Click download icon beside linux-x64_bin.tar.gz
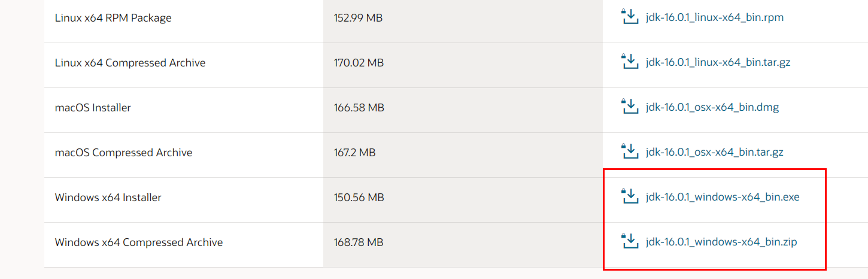Viewport: 868px width, 279px height. pyautogui.click(x=630, y=62)
